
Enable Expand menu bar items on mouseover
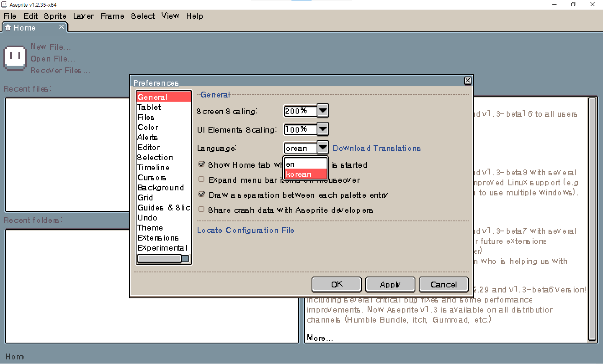(201, 179)
